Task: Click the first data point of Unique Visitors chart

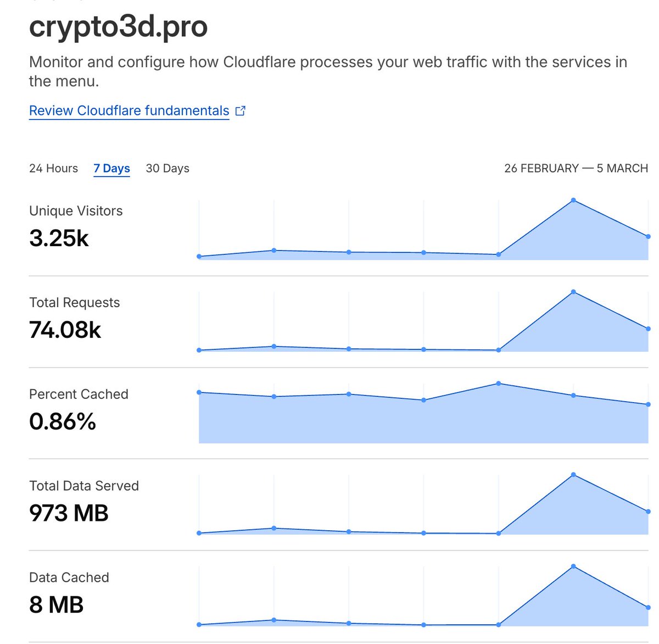Action: coord(199,256)
